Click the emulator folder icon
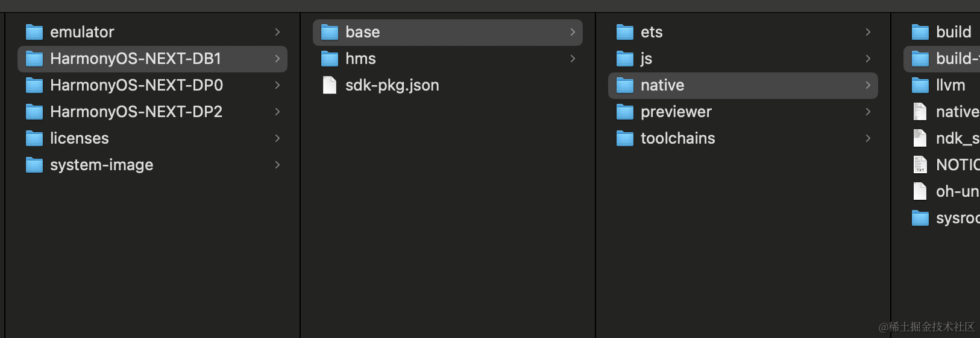Image resolution: width=980 pixels, height=338 pixels. coord(34,32)
